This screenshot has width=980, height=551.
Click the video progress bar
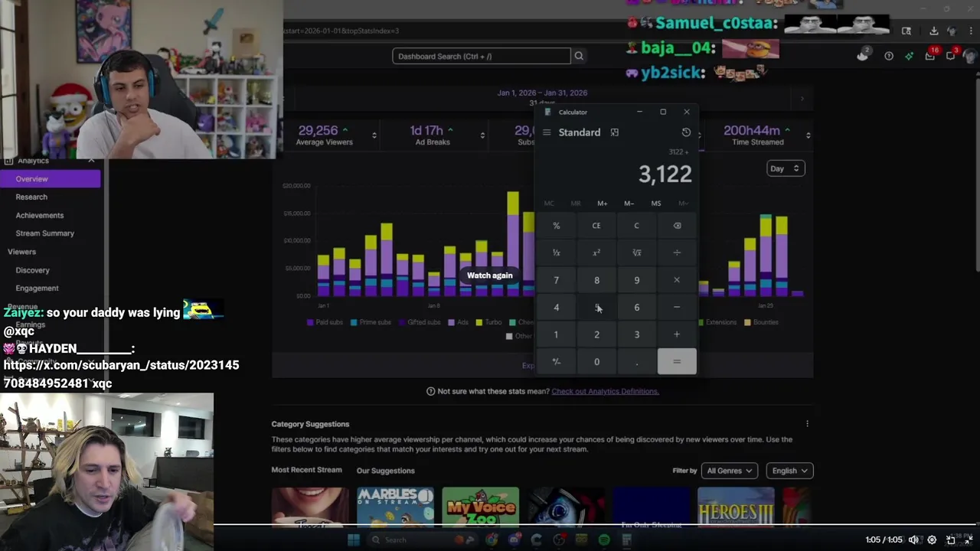(596, 526)
